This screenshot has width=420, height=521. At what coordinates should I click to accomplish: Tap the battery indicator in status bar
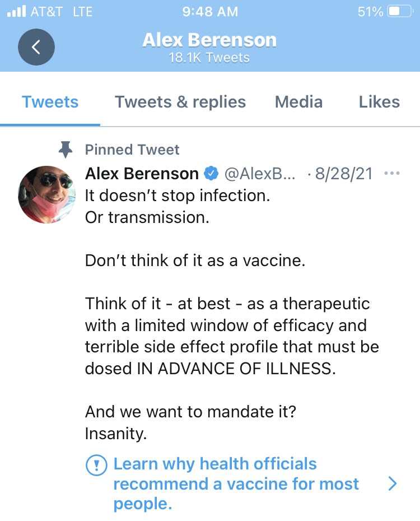[400, 12]
